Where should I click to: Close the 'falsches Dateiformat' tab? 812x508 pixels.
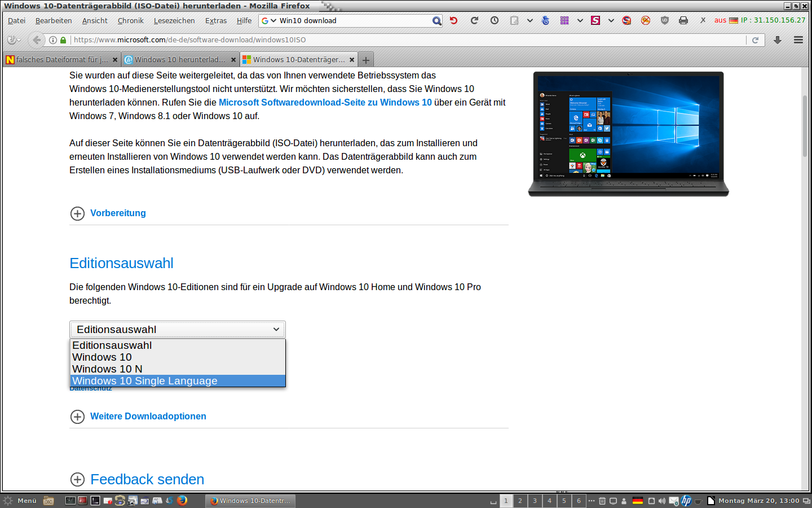point(115,60)
